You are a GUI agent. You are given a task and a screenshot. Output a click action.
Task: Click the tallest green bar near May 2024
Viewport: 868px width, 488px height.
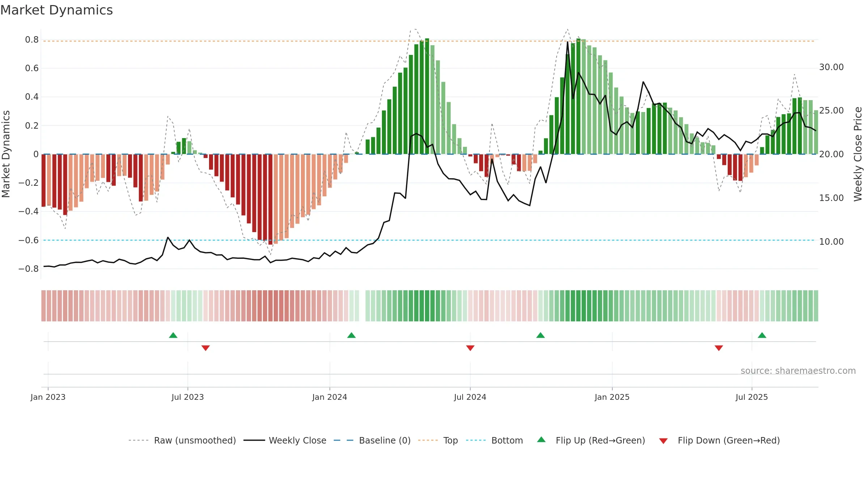pyautogui.click(x=427, y=96)
